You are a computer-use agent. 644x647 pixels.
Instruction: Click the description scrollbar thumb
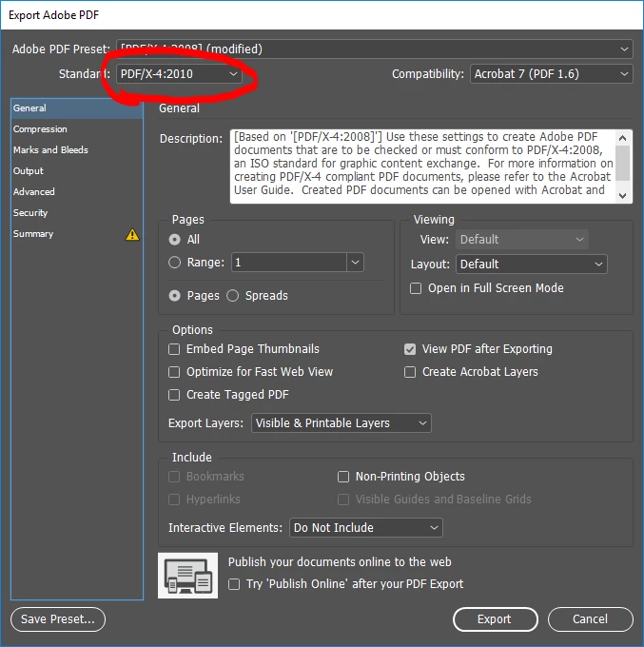click(x=623, y=163)
